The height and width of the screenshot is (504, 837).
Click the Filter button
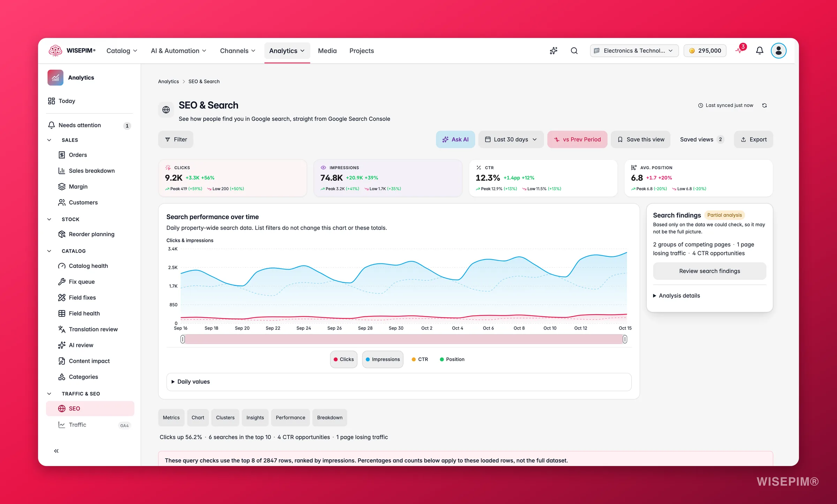pyautogui.click(x=176, y=140)
